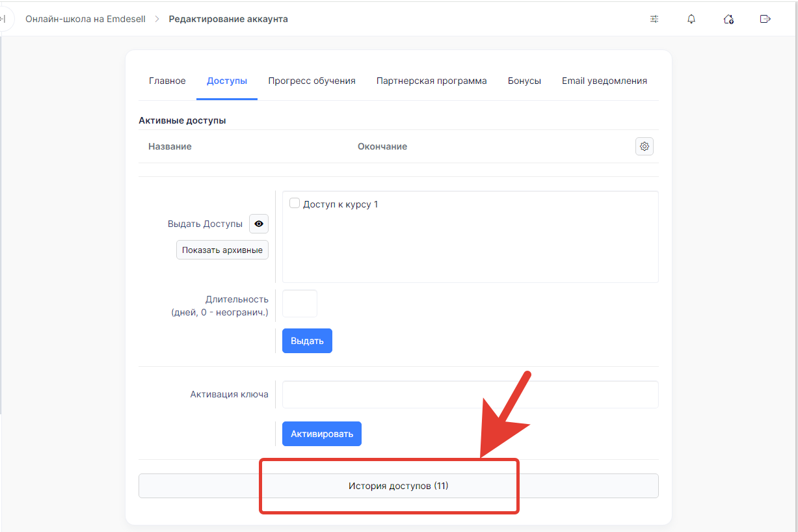Open the Прогресс обучения tab
The height and width of the screenshot is (532, 798).
(x=312, y=81)
